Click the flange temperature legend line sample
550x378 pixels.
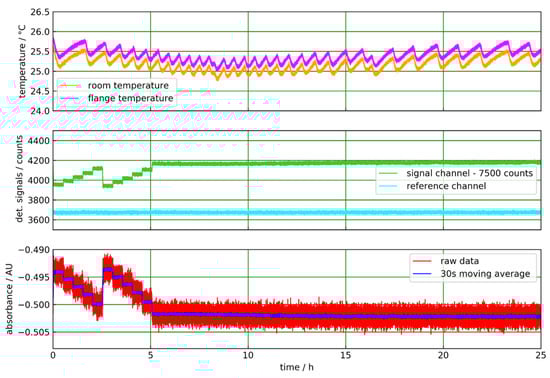pyautogui.click(x=70, y=98)
